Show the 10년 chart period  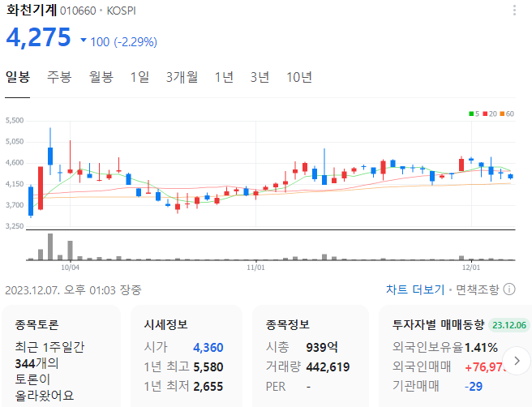[x=299, y=77]
